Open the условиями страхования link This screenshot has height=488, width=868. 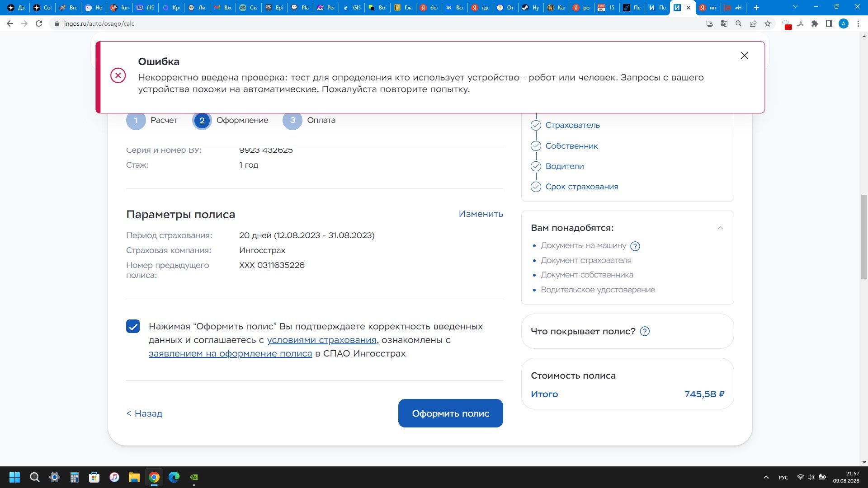[x=321, y=340]
